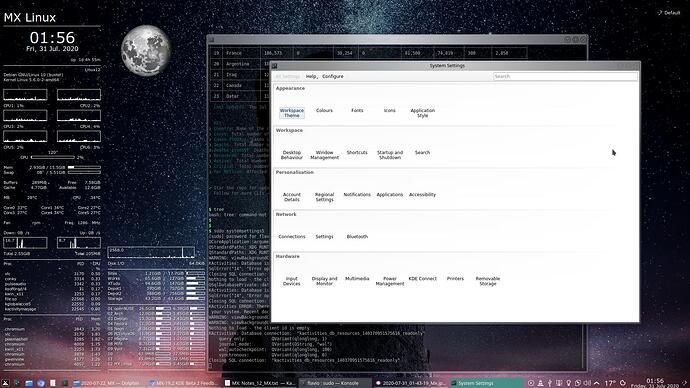Screen dimensions: 690x388
Task: Switch to MX Notes_12_MX.txt taskbar entry
Action: pos(261,383)
